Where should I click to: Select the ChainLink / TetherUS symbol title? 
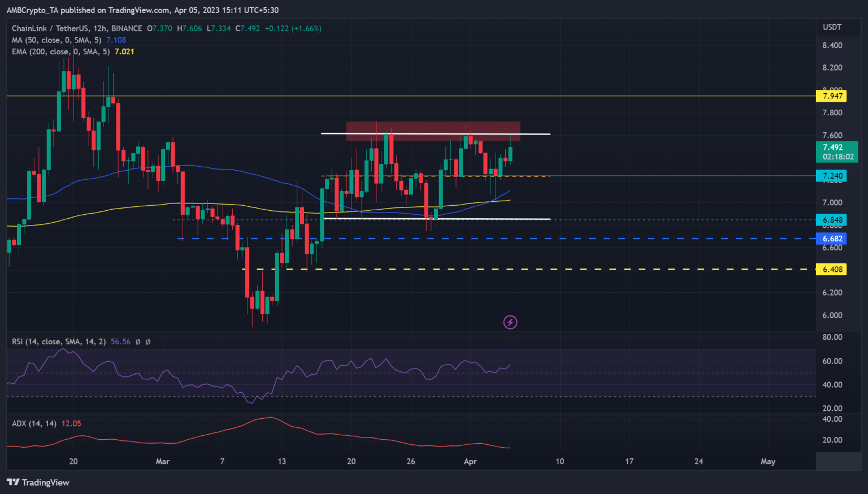(x=77, y=28)
